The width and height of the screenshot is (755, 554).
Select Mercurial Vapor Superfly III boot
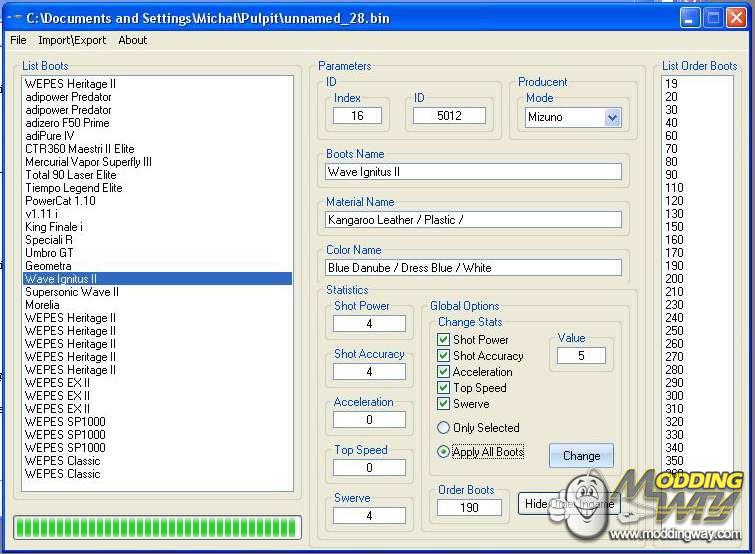(x=88, y=162)
